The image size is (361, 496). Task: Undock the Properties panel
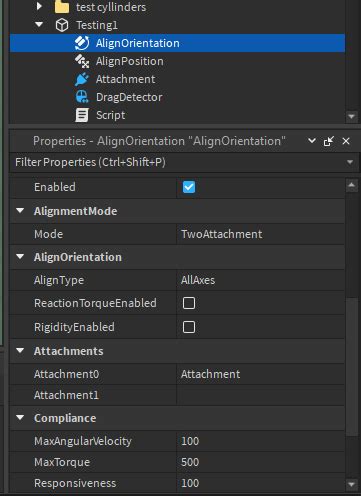[x=329, y=141]
